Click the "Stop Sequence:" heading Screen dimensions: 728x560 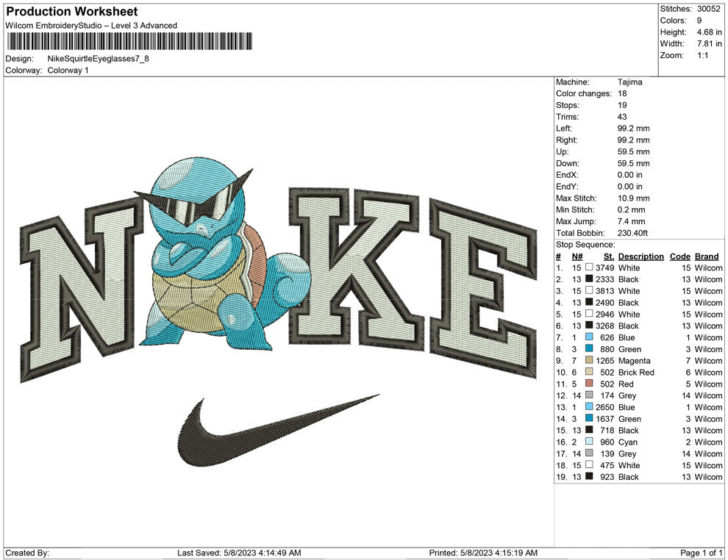point(585,245)
